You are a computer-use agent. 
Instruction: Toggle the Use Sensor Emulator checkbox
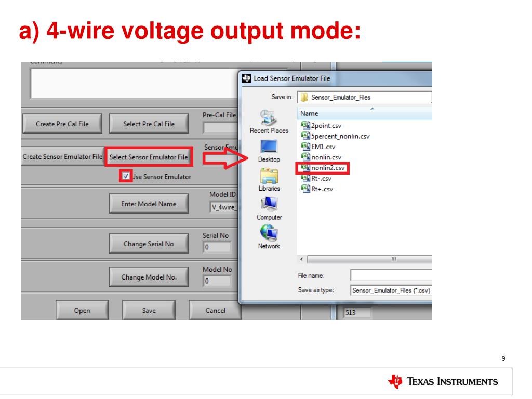(x=126, y=176)
